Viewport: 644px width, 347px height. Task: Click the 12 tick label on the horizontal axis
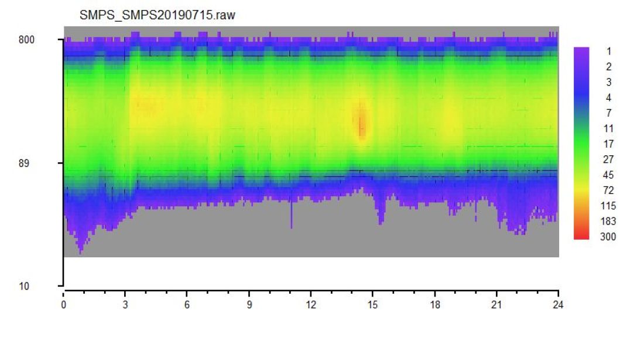[311, 305]
